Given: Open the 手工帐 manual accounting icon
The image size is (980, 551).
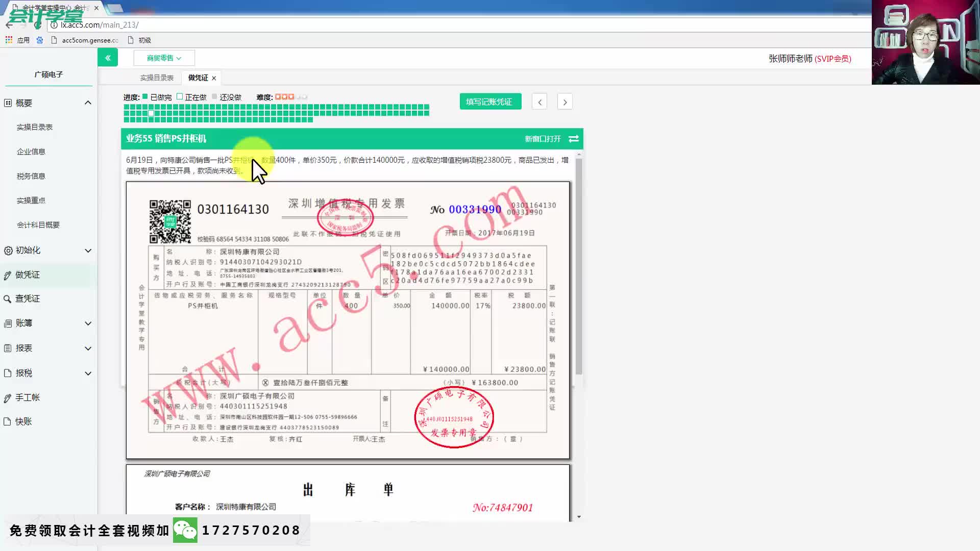Looking at the screenshot, I should tap(7, 397).
